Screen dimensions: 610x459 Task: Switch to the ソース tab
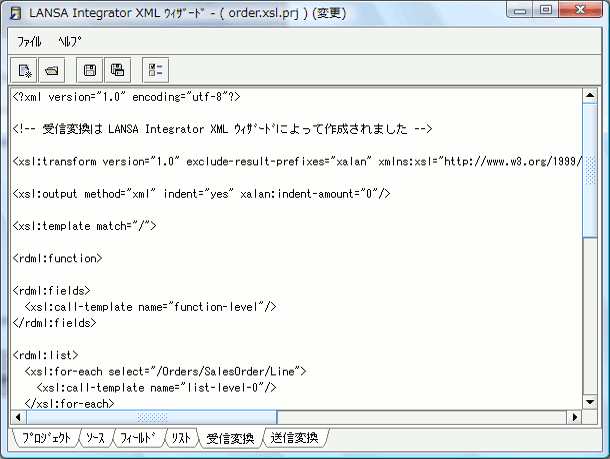pyautogui.click(x=96, y=438)
